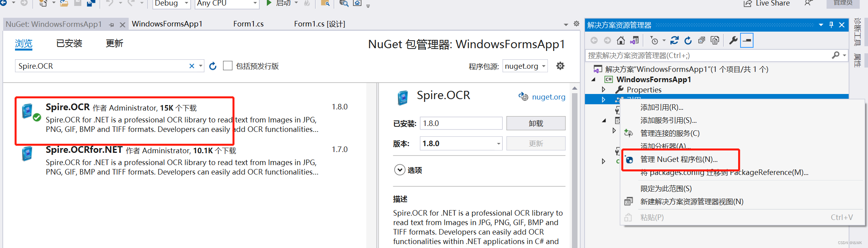
Task: Click the Live Share button label
Action: point(772,3)
